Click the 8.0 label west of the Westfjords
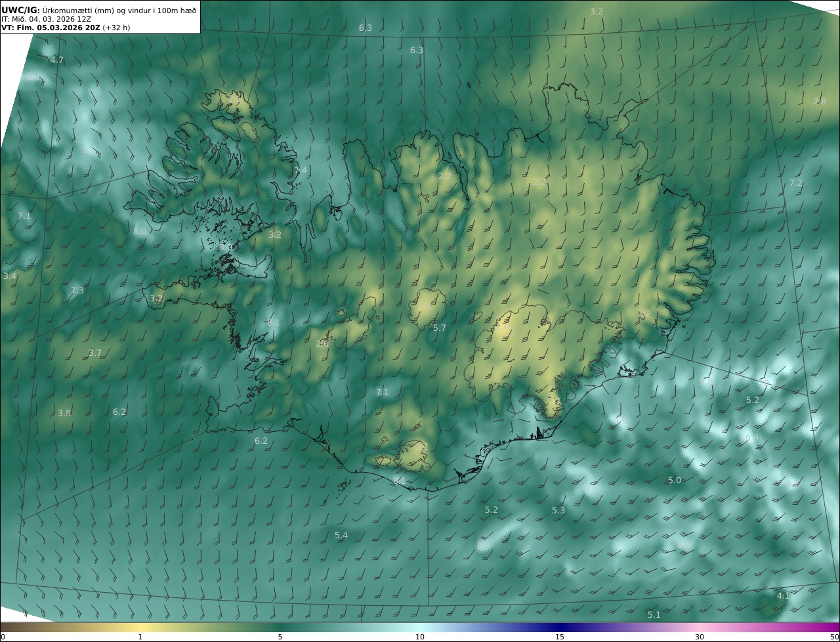The image size is (840, 642). pyautogui.click(x=140, y=232)
